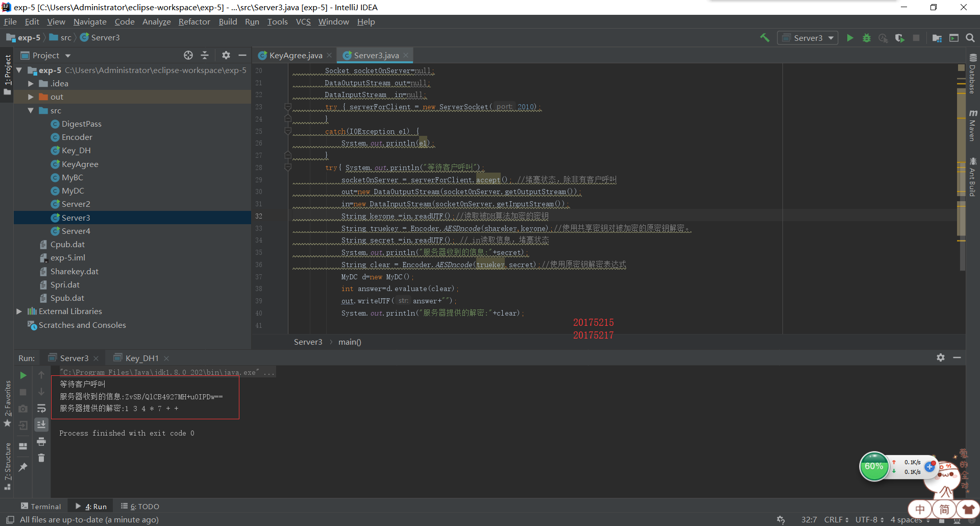Screen dimensions: 980x526
Task: Click the 4: Run tool button
Action: [x=91, y=506]
